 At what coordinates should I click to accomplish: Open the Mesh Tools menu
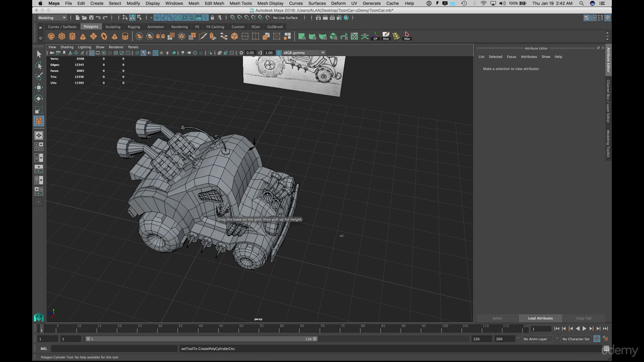(x=240, y=3)
